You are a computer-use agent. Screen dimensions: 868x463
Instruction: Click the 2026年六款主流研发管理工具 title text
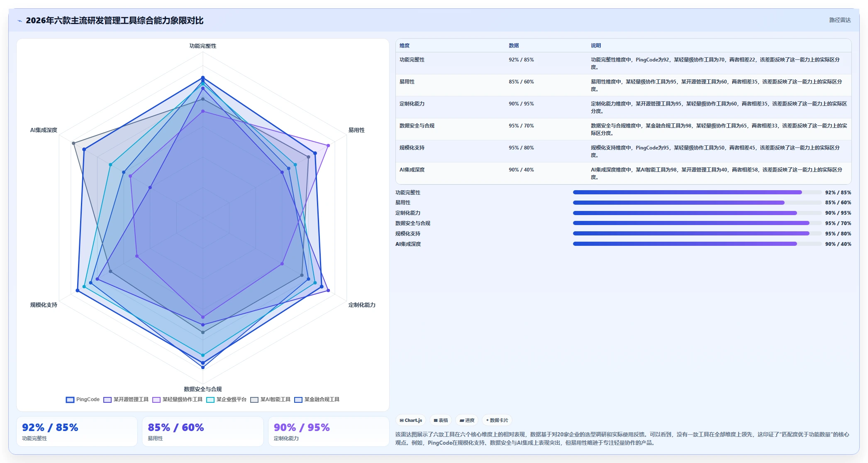tap(115, 20)
